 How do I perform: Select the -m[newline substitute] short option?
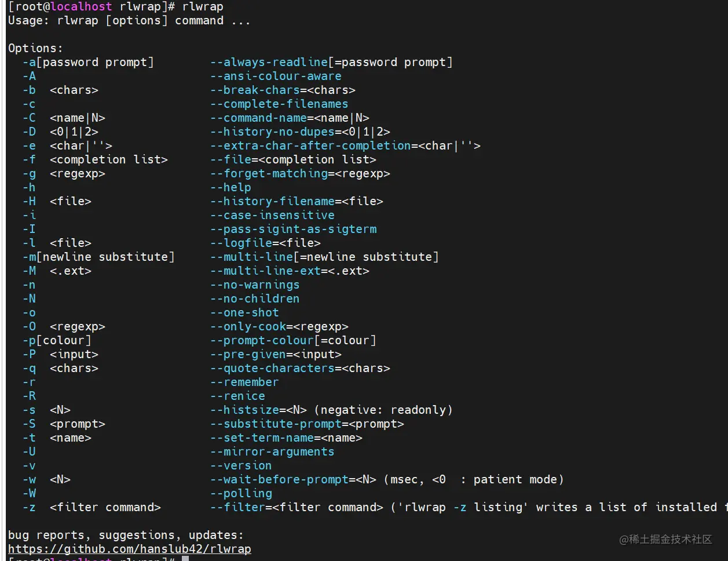click(98, 257)
